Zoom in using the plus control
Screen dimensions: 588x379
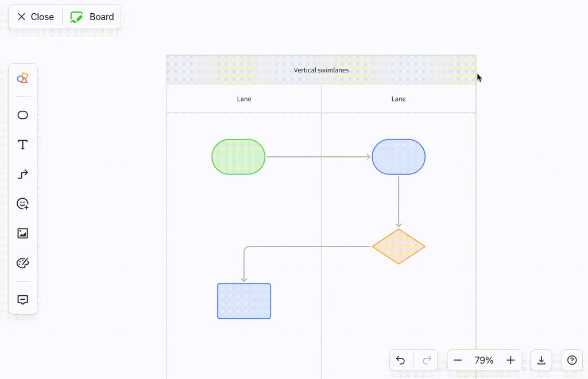510,360
